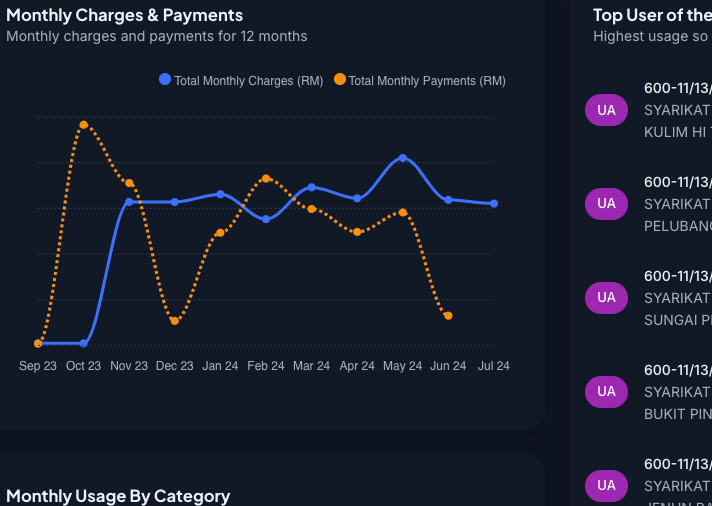The height and width of the screenshot is (506, 712).
Task: Click the orange legend dot for Monthly Payments
Action: pyautogui.click(x=340, y=80)
